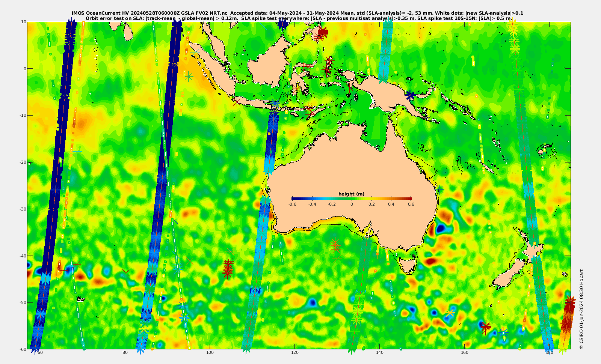This screenshot has height=364, width=601.
Task: Click the latitude axis label '-50'
Action: pyautogui.click(x=23, y=302)
